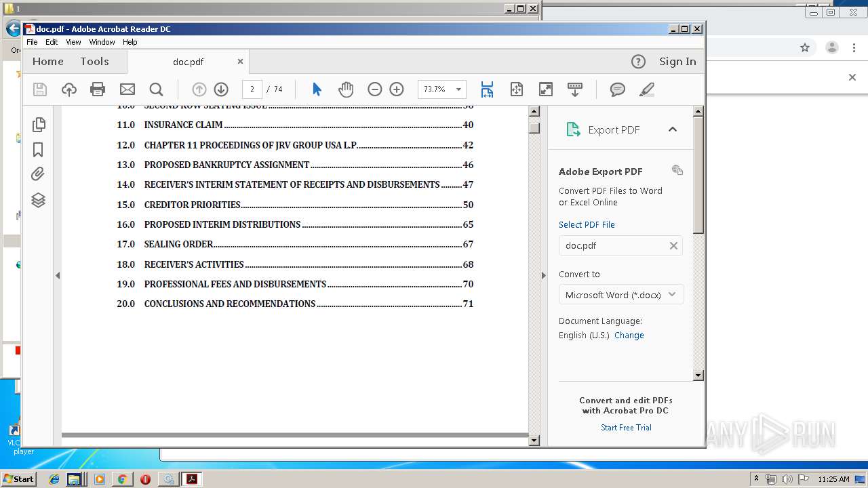Open Opera from the taskbar
This screenshot has height=488, width=868.
(x=145, y=479)
